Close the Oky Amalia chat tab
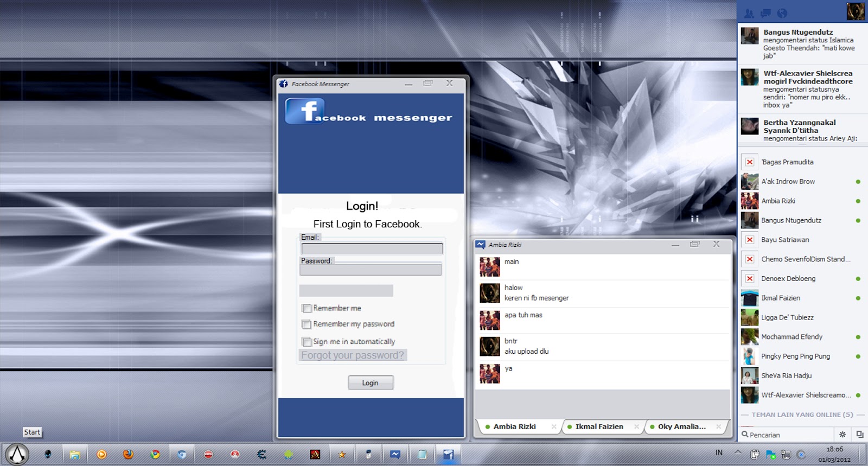This screenshot has height=466, width=868. tap(718, 426)
